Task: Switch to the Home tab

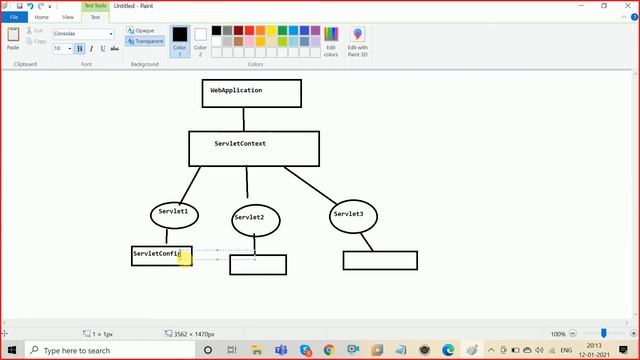Action: (x=41, y=17)
